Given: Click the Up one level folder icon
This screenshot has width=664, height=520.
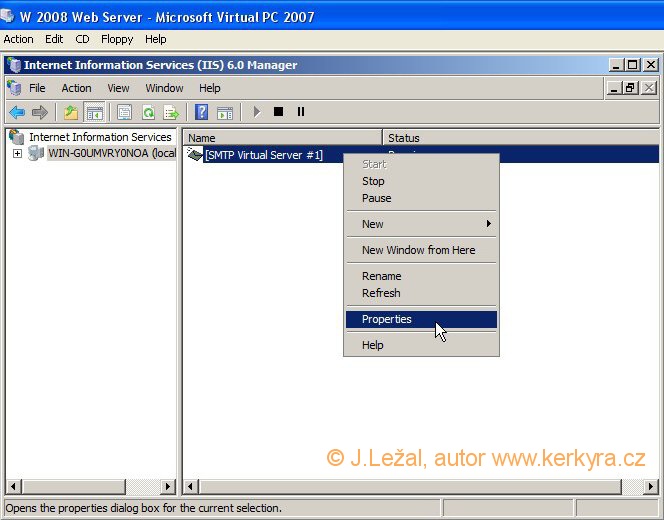Looking at the screenshot, I should [x=70, y=112].
